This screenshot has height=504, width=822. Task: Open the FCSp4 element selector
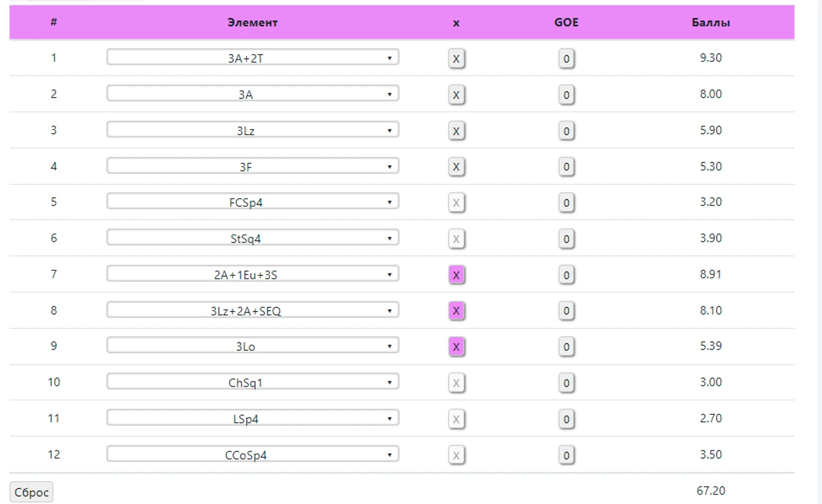253,202
